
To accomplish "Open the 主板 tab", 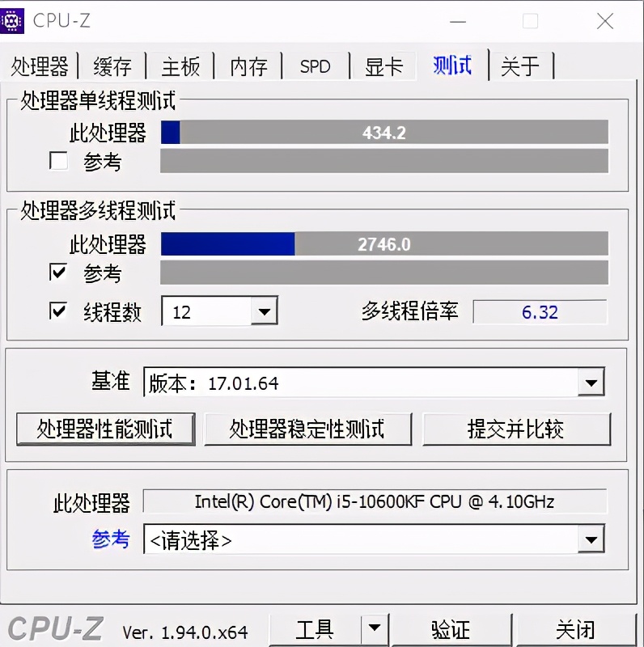I will click(180, 66).
